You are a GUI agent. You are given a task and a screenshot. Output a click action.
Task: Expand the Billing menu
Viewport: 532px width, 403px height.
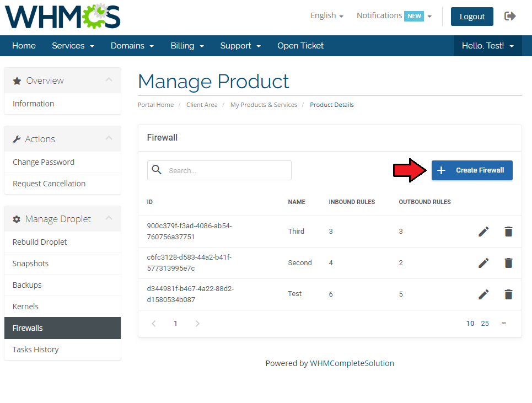[187, 46]
